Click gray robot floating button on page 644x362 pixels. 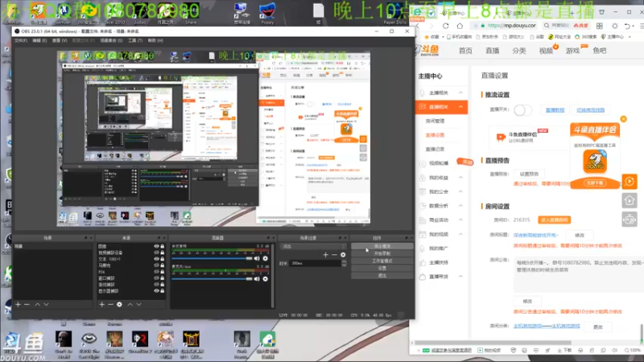coord(630,220)
